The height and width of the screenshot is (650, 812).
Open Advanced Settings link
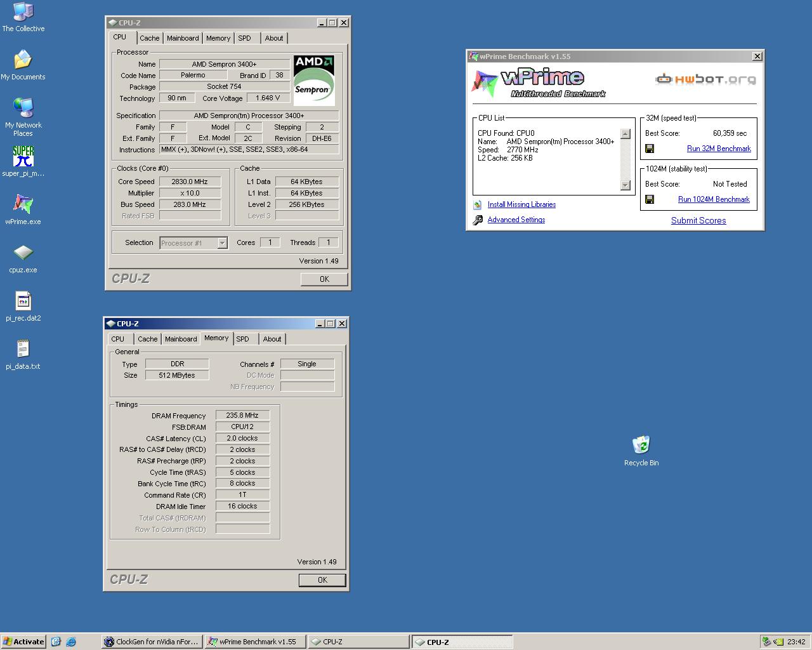(x=516, y=220)
